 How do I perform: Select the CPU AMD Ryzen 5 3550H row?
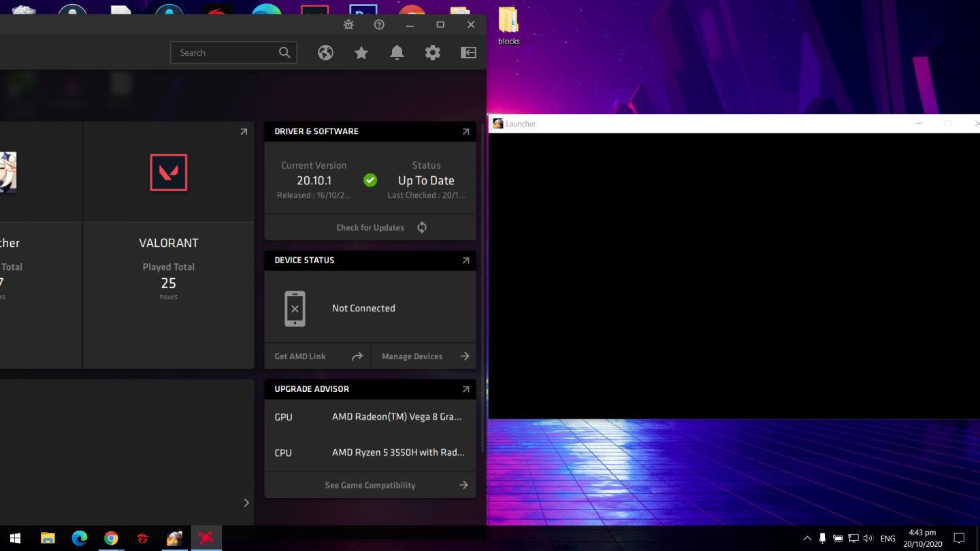[x=370, y=452]
